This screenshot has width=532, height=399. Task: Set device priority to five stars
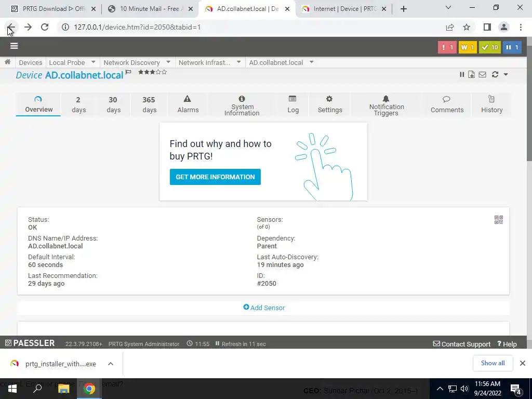tap(164, 72)
